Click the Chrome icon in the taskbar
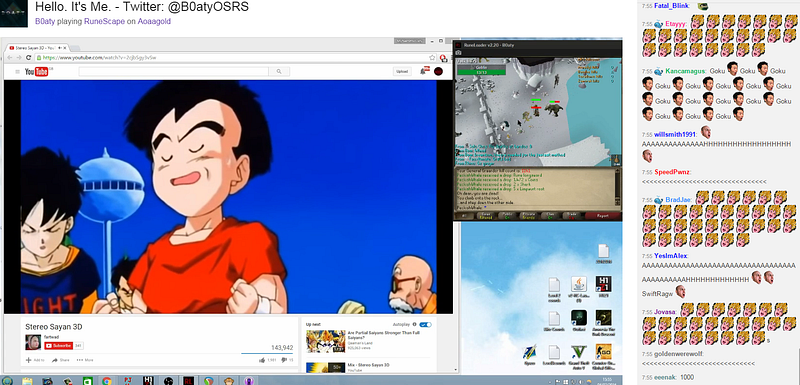This screenshot has height=385, width=800. click(107, 380)
